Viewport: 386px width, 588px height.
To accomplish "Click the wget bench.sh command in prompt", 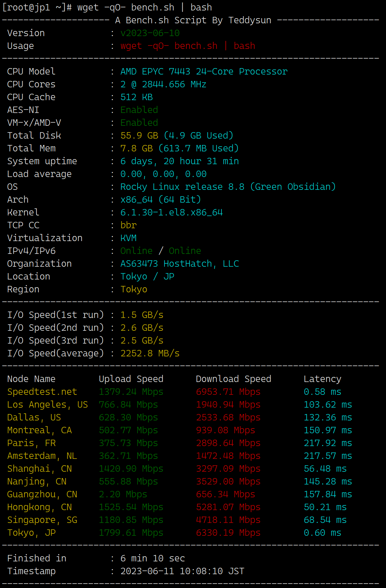I will (x=145, y=7).
